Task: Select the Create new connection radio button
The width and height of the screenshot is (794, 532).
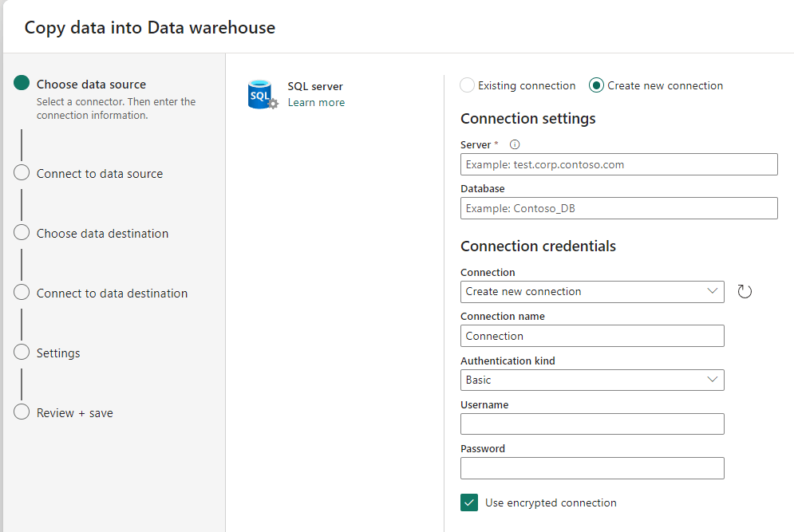Action: click(x=596, y=85)
